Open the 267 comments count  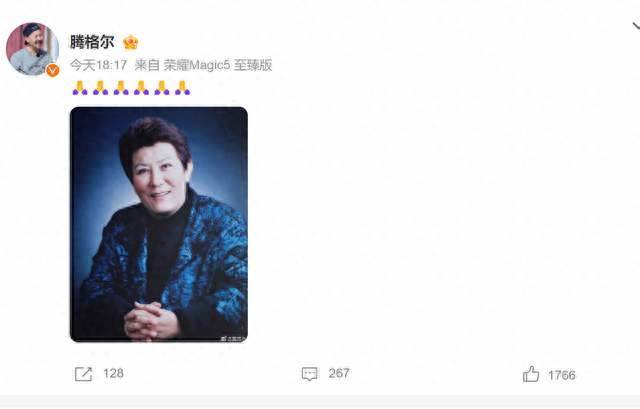pyautogui.click(x=339, y=373)
